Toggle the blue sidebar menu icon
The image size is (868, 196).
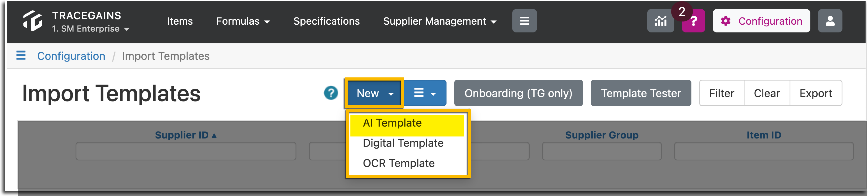click(21, 55)
